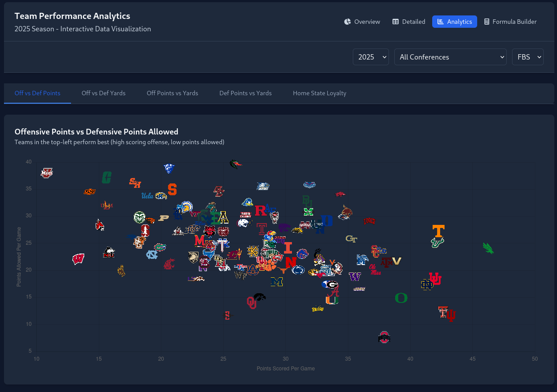This screenshot has width=557, height=392.
Task: Click the Georgia Southern eagle logo
Action: click(x=263, y=187)
